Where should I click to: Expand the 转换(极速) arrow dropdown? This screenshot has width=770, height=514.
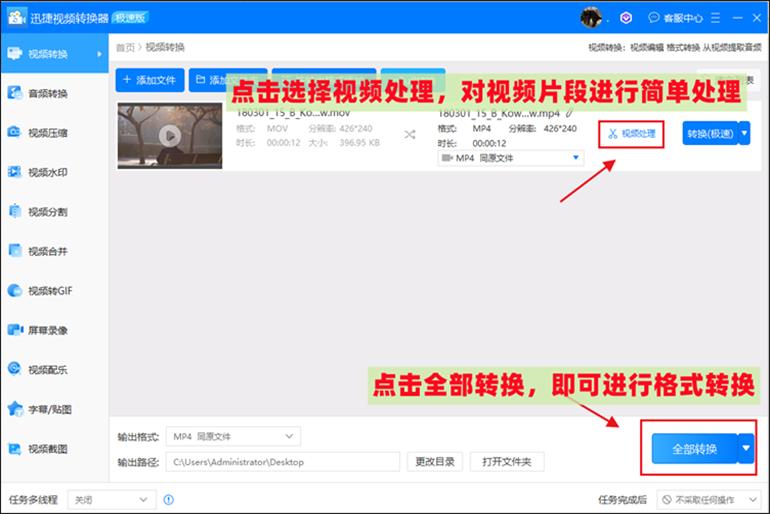(x=744, y=134)
